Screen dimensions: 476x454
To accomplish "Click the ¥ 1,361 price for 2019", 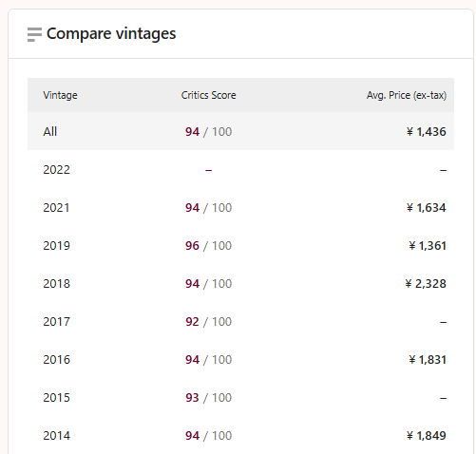I will [428, 246].
